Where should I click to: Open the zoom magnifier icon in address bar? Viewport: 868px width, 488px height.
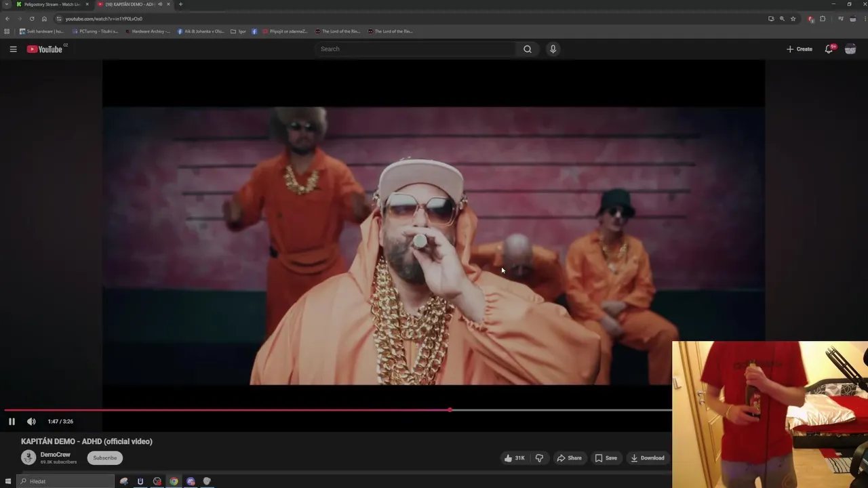coord(782,19)
